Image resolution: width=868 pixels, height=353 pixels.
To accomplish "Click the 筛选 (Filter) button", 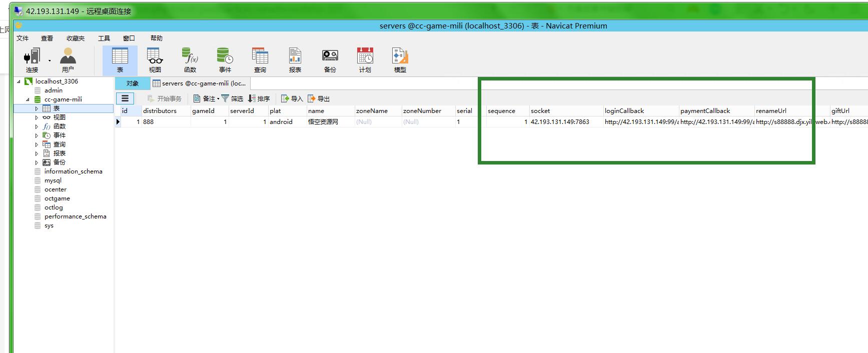I will coord(232,98).
